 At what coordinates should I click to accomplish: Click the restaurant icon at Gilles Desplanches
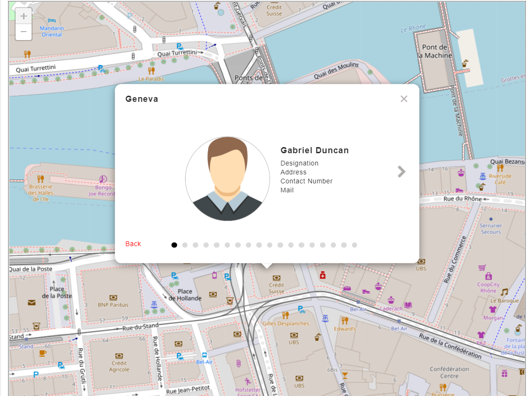tap(285, 316)
